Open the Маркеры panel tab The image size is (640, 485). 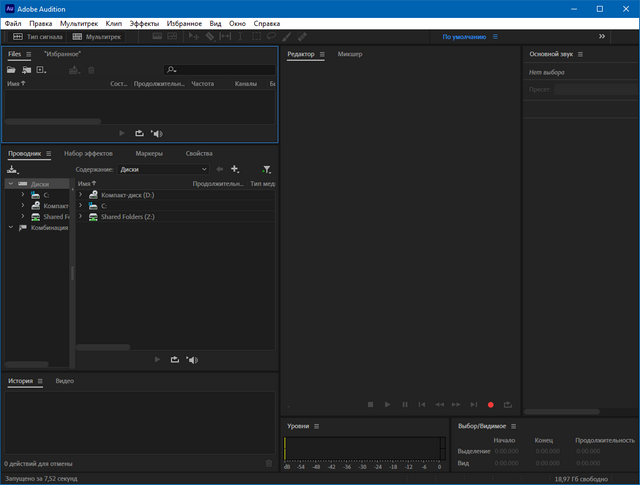tap(149, 154)
